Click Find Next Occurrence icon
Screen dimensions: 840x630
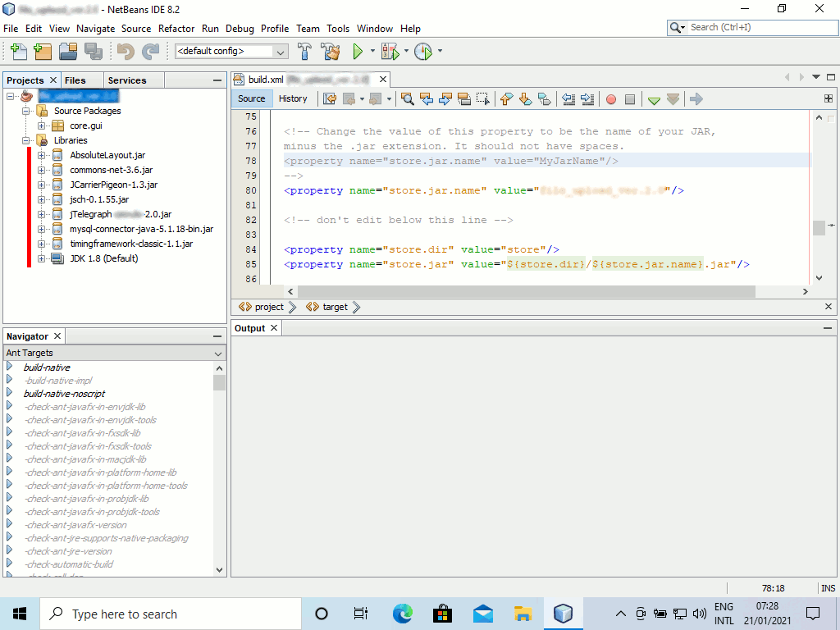tap(445, 99)
